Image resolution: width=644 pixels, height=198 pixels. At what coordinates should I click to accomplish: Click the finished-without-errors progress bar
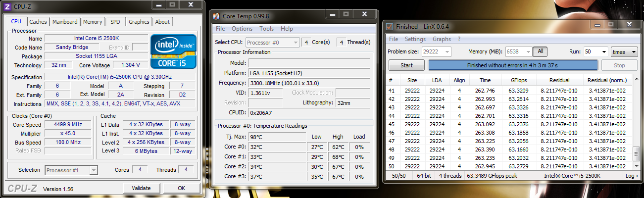point(512,65)
